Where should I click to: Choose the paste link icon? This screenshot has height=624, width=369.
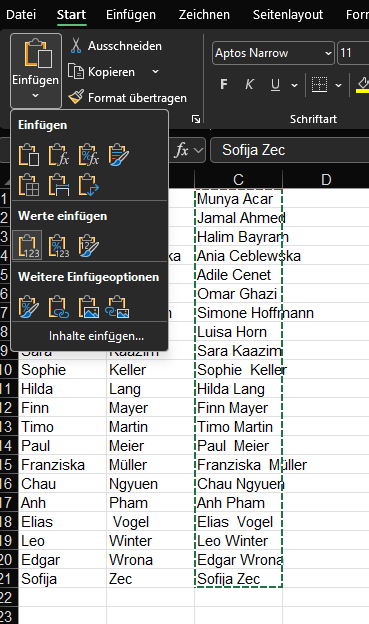point(59,306)
